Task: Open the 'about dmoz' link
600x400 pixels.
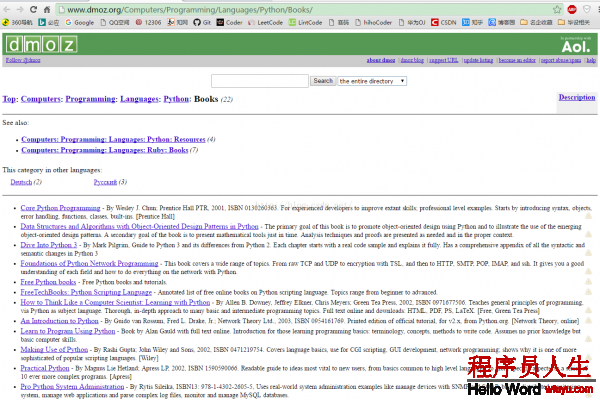Action: [x=381, y=60]
